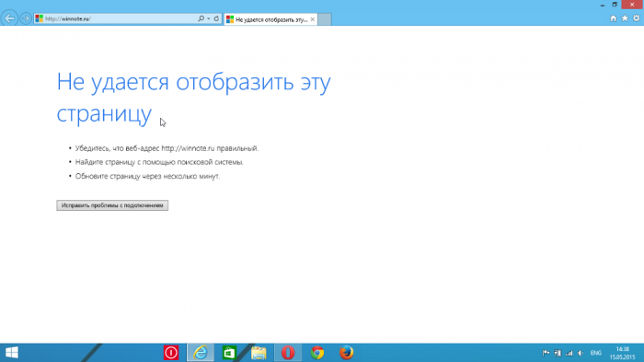Click the line 'Обновите страницу через несколько минут.'
This screenshot has width=644, height=362.
(x=147, y=176)
